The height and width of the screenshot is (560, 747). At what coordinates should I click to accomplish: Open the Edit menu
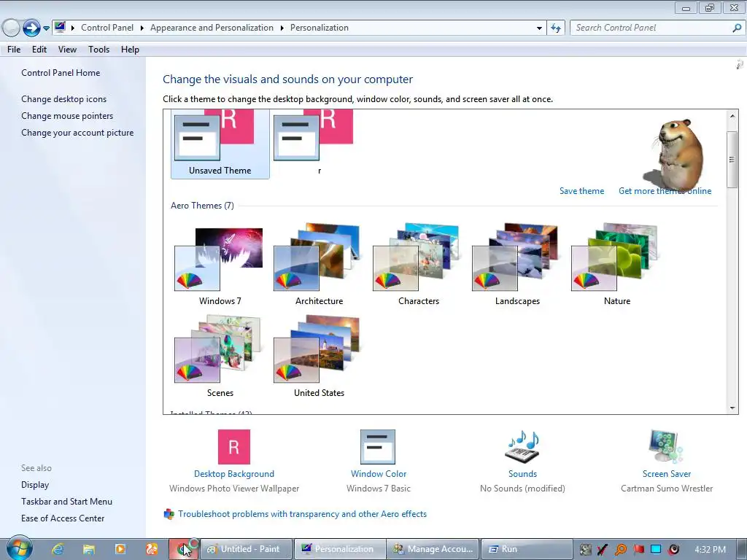point(39,50)
